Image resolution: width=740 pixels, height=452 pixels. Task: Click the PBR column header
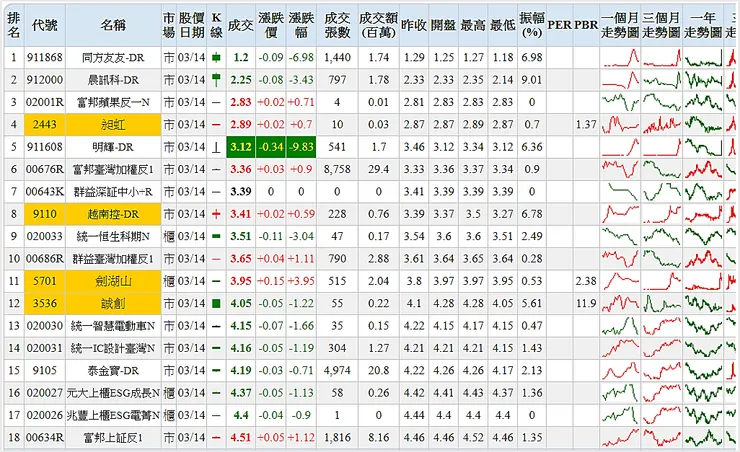[586, 25]
